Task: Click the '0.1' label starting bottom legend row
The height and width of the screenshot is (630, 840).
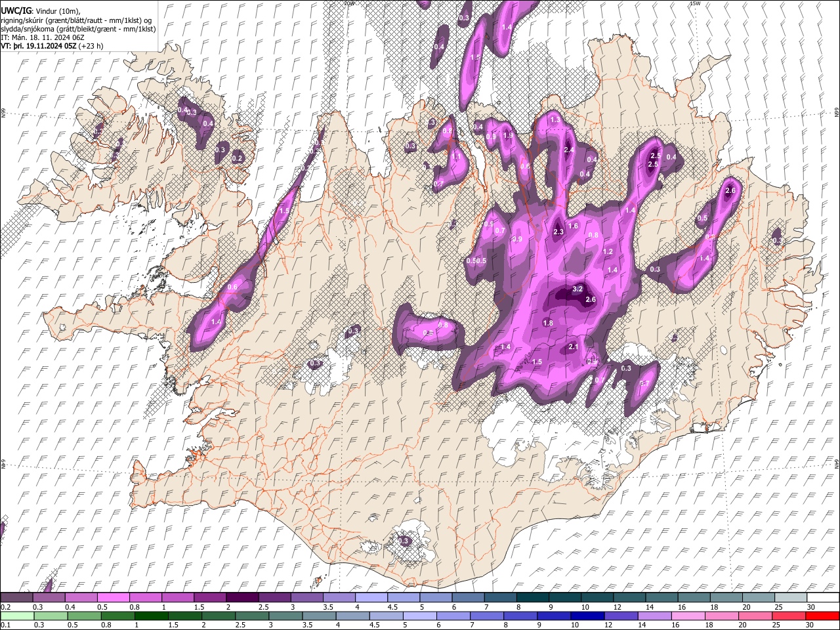Action: coord(5,625)
